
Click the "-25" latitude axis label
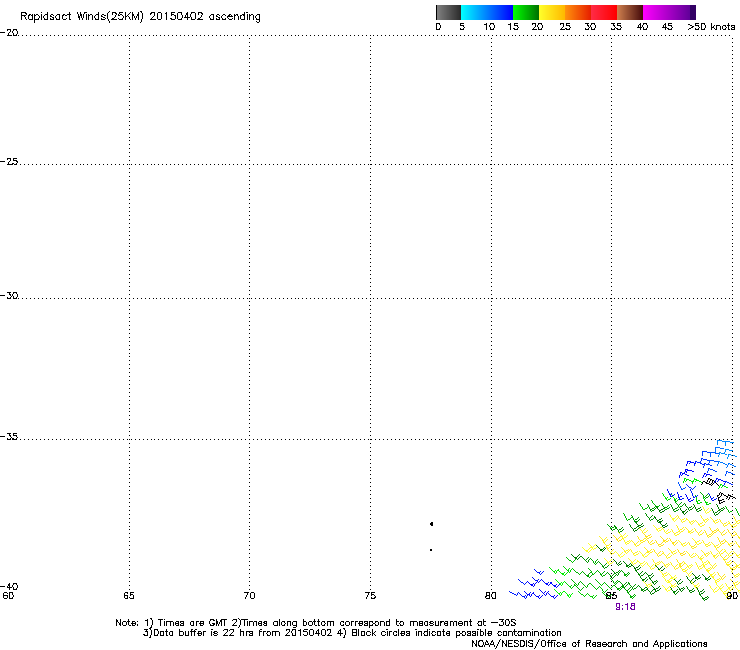9,161
